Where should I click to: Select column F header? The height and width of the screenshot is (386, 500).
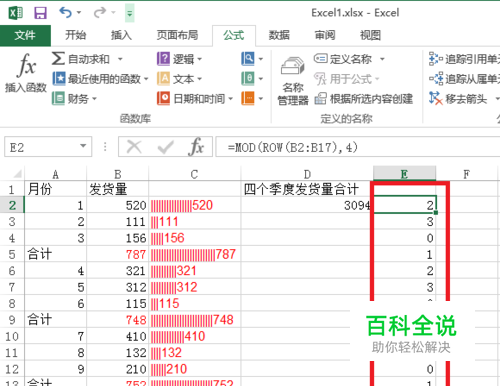click(x=466, y=174)
